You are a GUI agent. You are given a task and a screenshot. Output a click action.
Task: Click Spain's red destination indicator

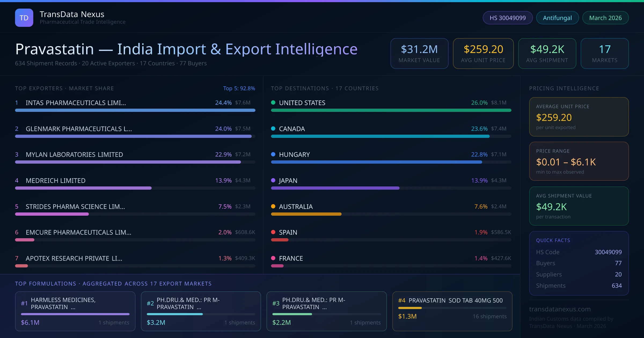(273, 232)
